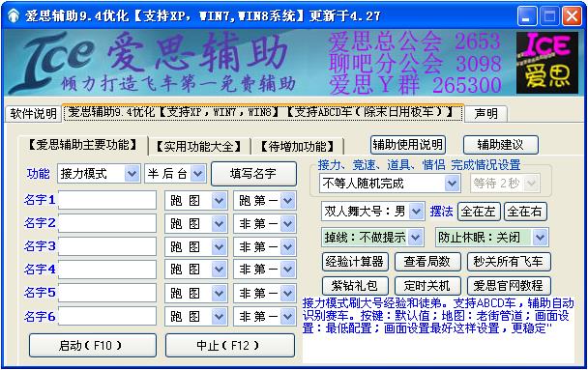Click the 辅助使用说明 button
This screenshot has width=588, height=370.
[x=408, y=145]
